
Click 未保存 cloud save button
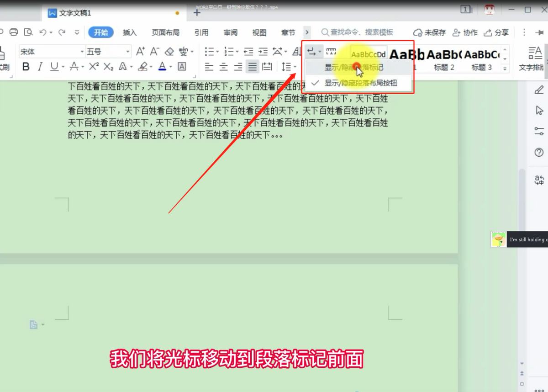[x=429, y=32]
